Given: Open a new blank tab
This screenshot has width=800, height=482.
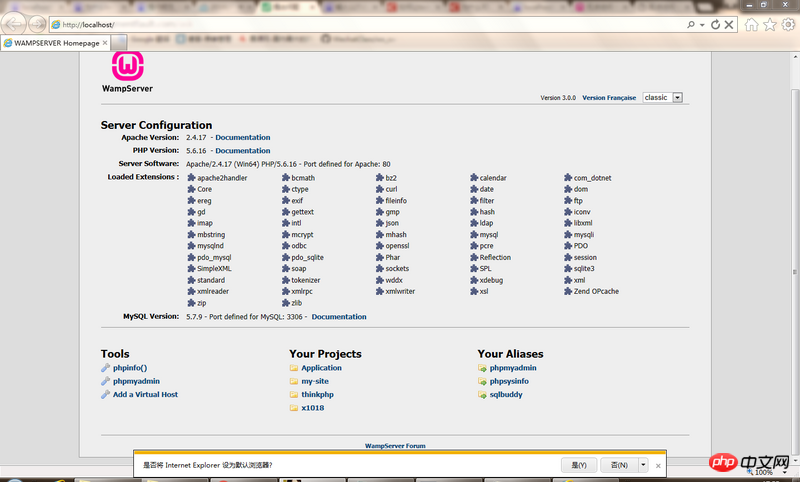Looking at the screenshot, I should [x=119, y=42].
